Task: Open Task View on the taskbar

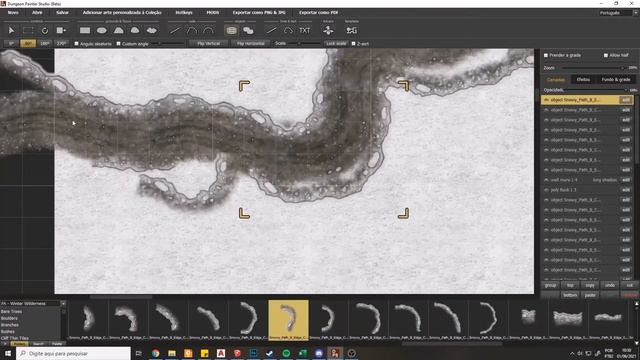Action: (139, 353)
